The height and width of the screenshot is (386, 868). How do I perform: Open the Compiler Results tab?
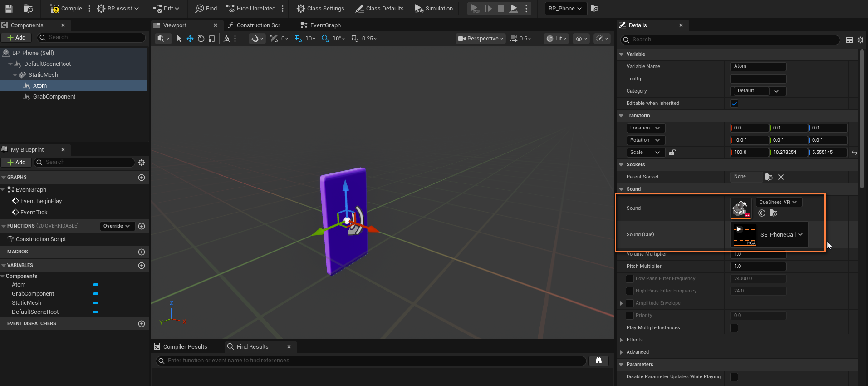185,346
